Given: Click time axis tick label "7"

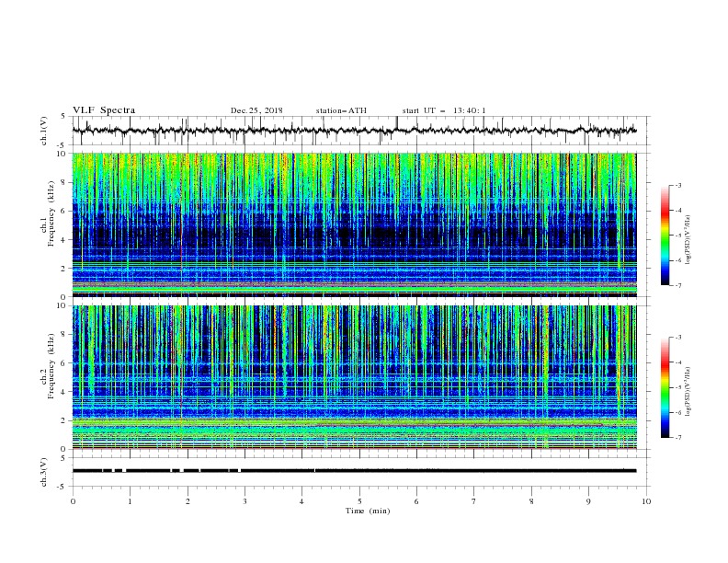Looking at the screenshot, I should tap(474, 501).
